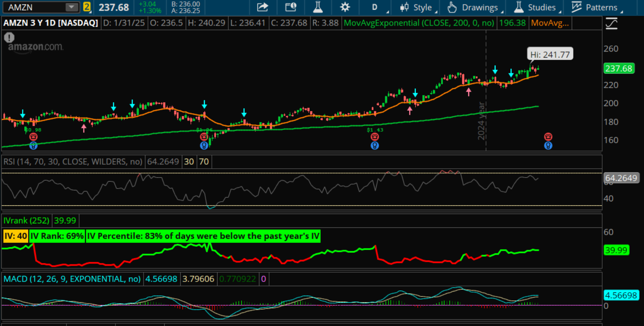Click the bid B: 236.00 quote
Viewport: 644px width, 326px height.
tap(185, 4)
